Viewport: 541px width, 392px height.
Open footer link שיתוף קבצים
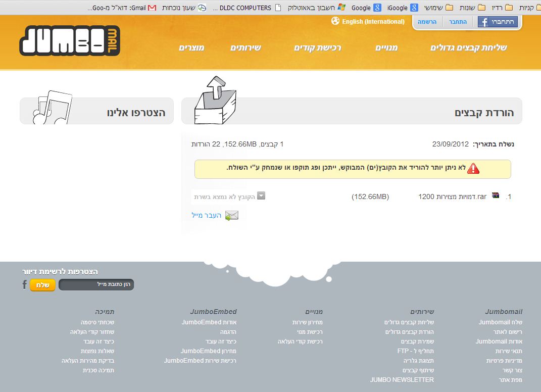click(418, 370)
